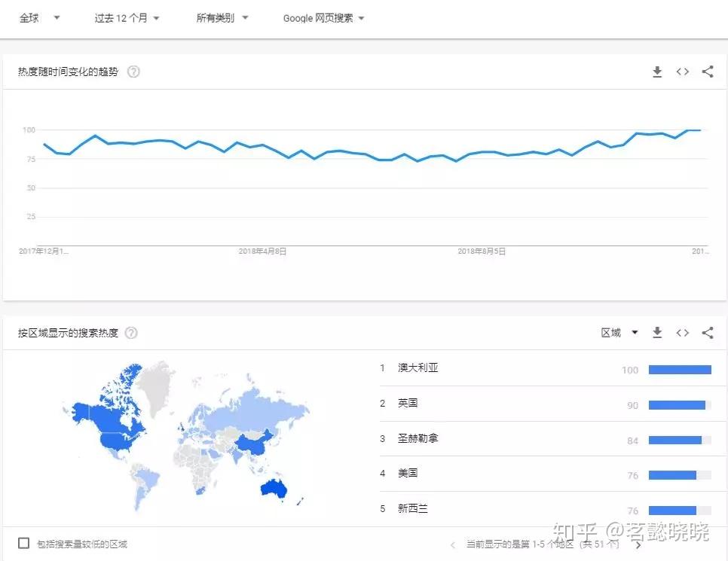Download the interest over time chart data
728x561 pixels.
click(x=657, y=72)
